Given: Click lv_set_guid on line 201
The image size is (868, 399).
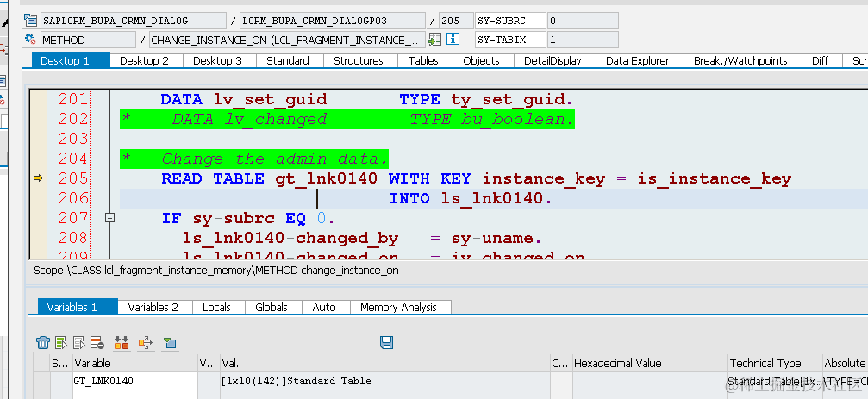Looking at the screenshot, I should (271, 100).
